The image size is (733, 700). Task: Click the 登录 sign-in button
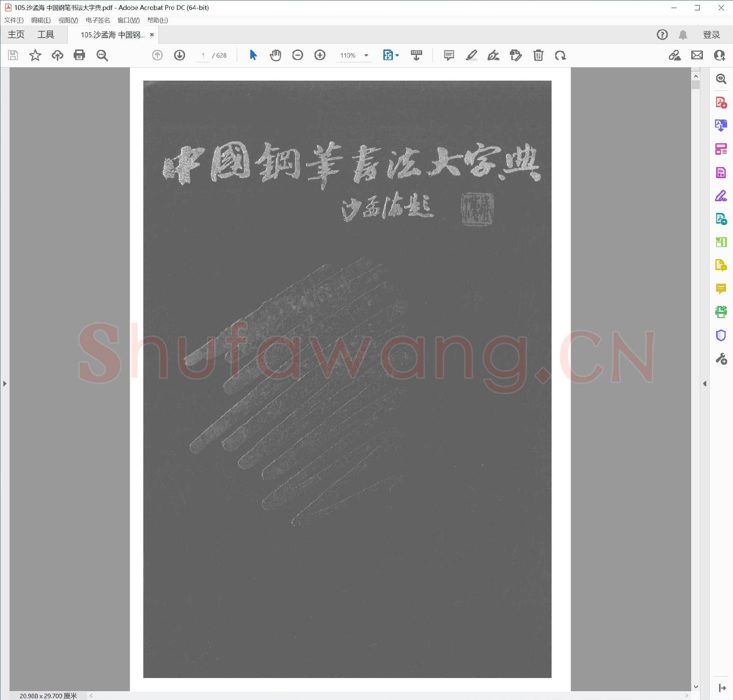coord(711,34)
